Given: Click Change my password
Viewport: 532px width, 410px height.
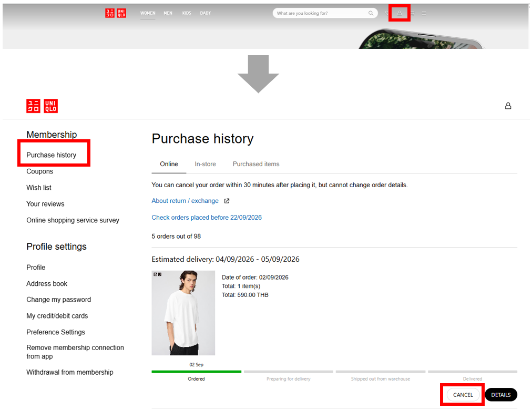Looking at the screenshot, I should point(59,300).
